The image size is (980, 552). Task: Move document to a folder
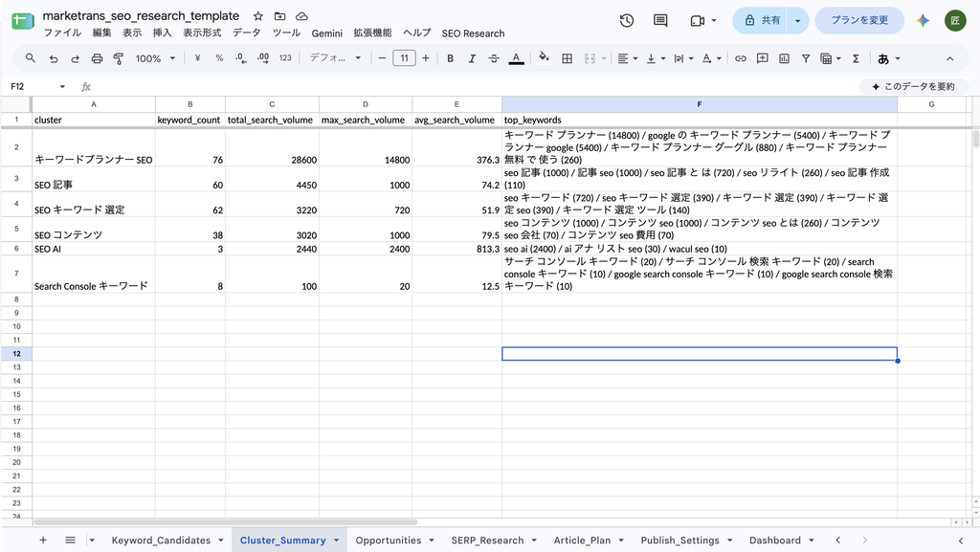[x=280, y=16]
